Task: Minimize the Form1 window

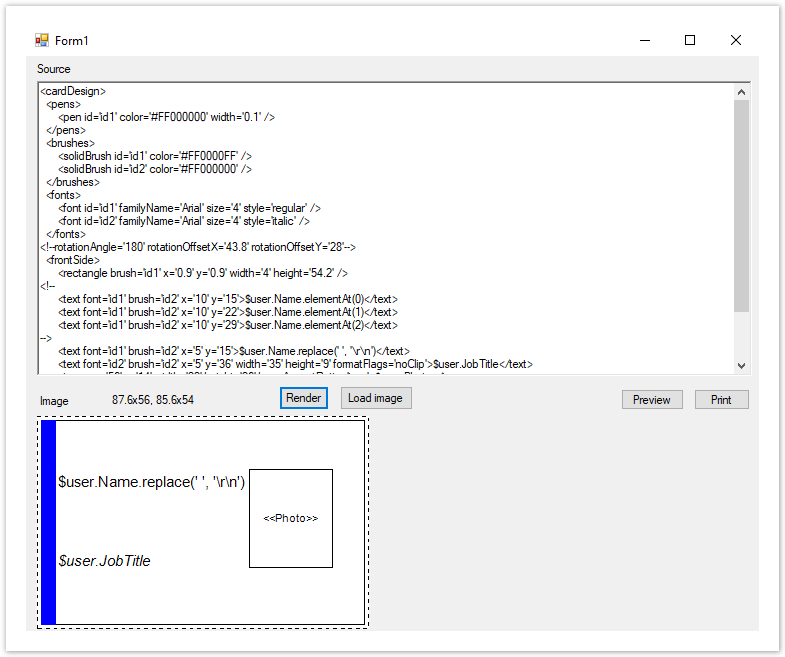Action: 644,41
